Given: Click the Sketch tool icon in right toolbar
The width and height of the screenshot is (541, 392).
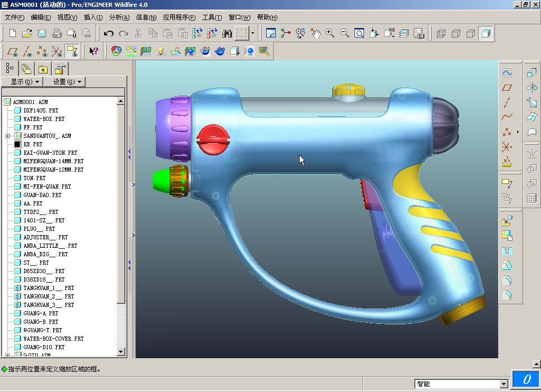Looking at the screenshot, I should (x=507, y=73).
